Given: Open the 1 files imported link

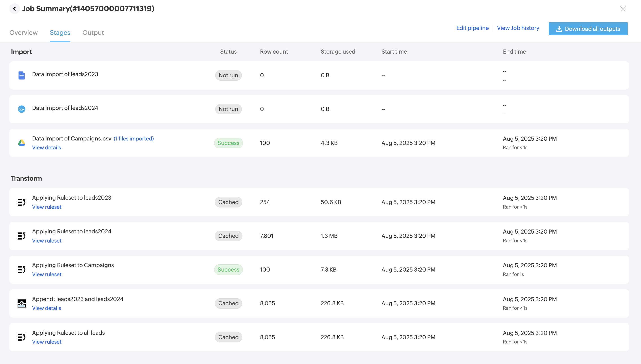Looking at the screenshot, I should tap(134, 138).
